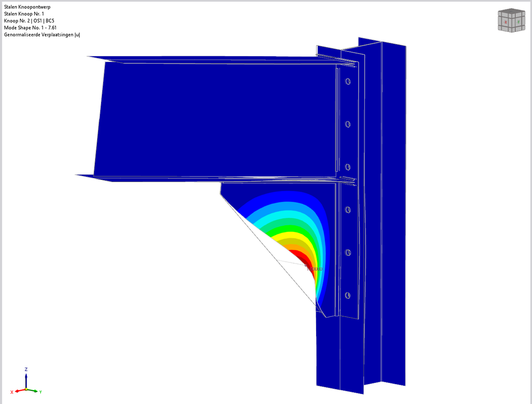This screenshot has width=532, height=404.
Task: Click the Genormaliseerde Verplaatsingen |u| label
Action: pos(42,35)
